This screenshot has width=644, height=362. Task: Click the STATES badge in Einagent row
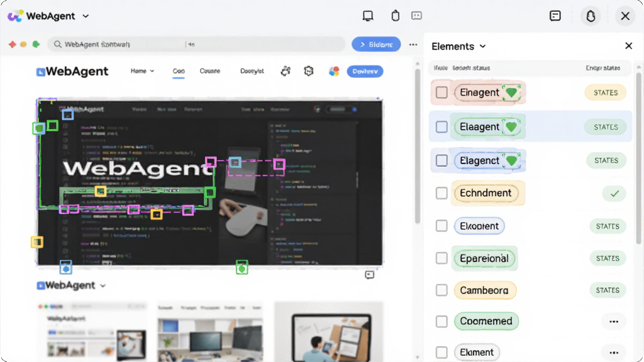[x=606, y=93]
